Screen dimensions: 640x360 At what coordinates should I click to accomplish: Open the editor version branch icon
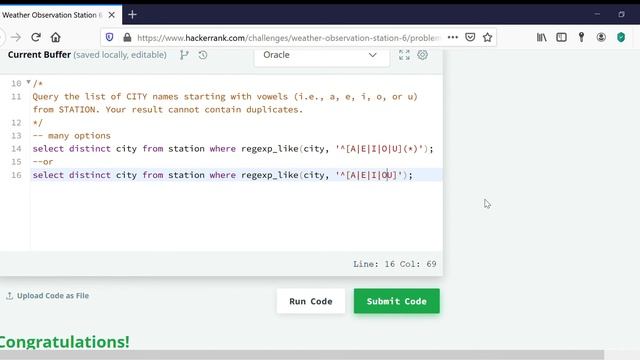(184, 55)
